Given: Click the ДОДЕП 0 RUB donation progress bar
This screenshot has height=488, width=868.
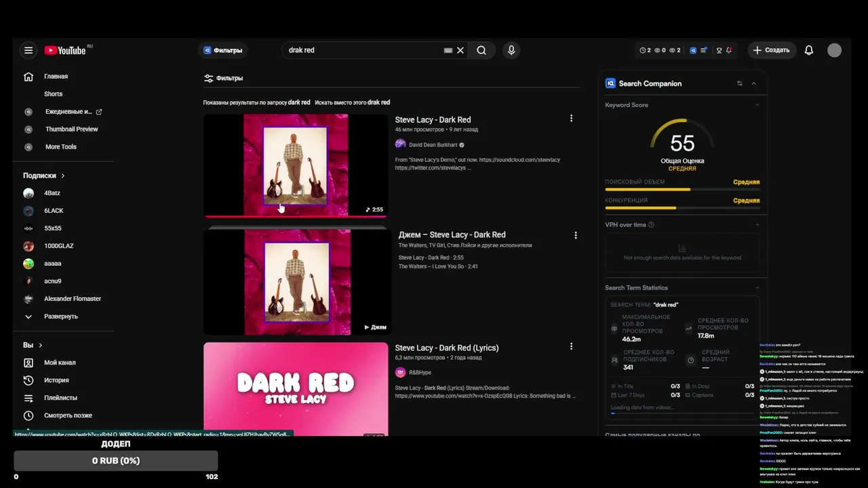Looking at the screenshot, I should (x=116, y=461).
